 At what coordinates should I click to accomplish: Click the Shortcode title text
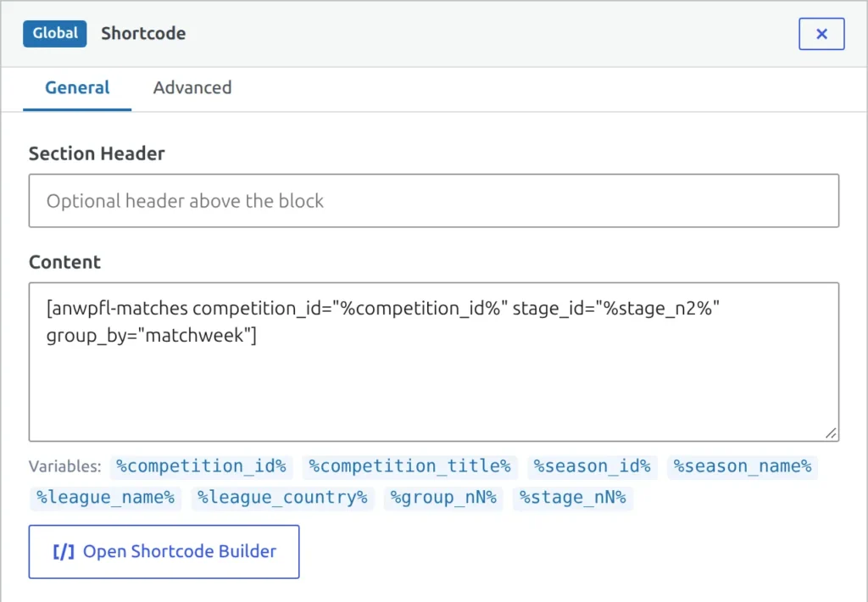[143, 33]
